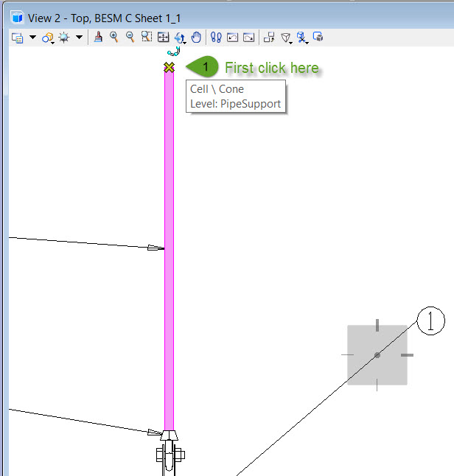The image size is (454, 476).
Task: Select the Window Area tool
Action: pos(147,37)
